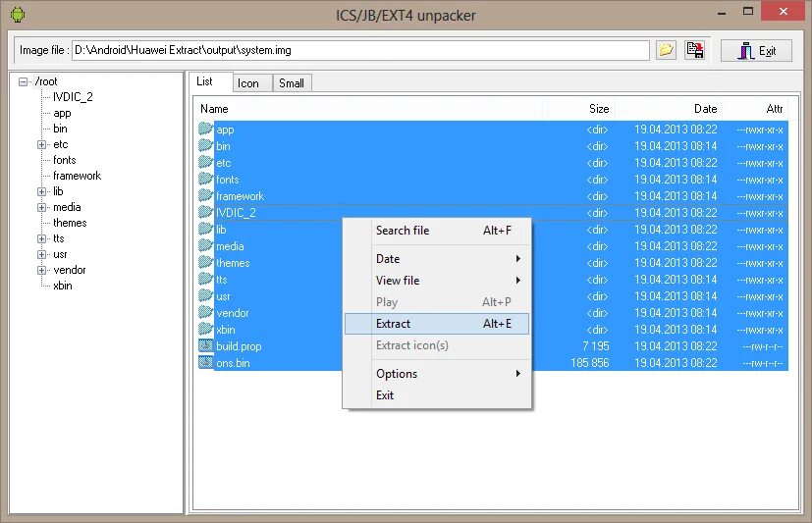The width and height of the screenshot is (812, 523).
Task: Sort by the Date column header
Action: tap(668, 109)
